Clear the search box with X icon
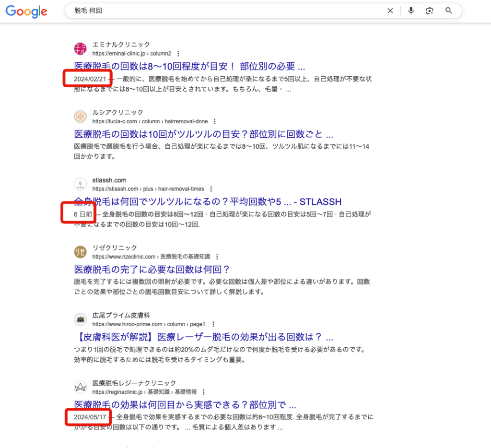 [390, 11]
